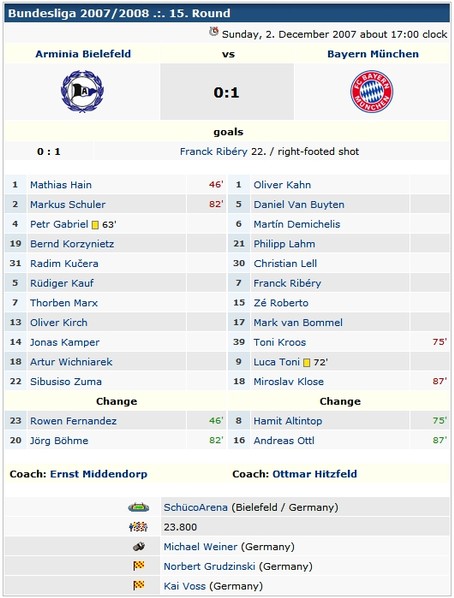Image resolution: width=454 pixels, height=598 pixels.
Task: Open the Arminia Bielefeld team link
Action: [83, 54]
